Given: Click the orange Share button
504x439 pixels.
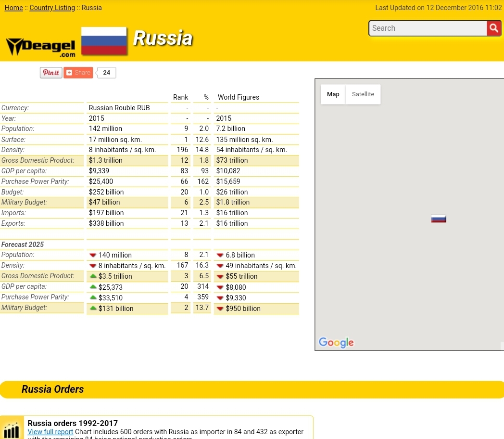Looking at the screenshot, I should point(78,73).
